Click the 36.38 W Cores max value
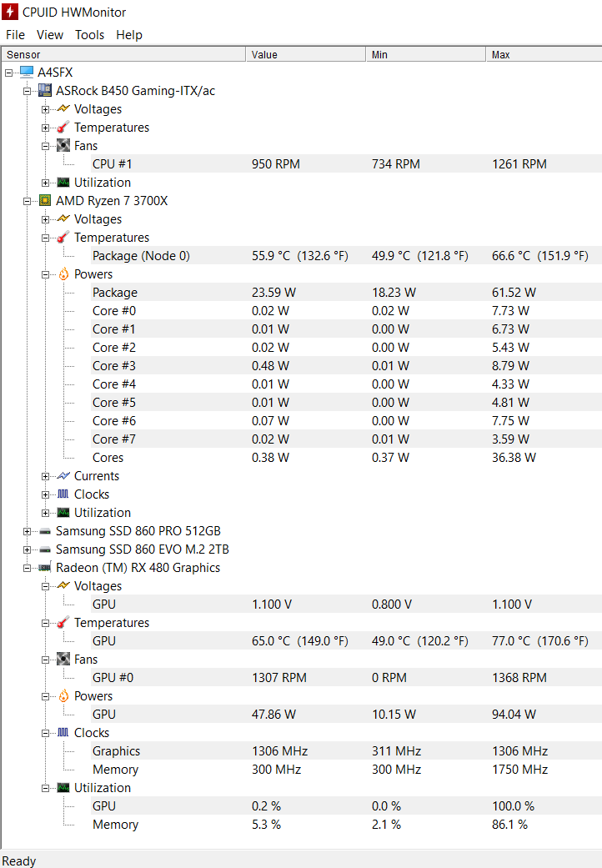 click(x=514, y=457)
